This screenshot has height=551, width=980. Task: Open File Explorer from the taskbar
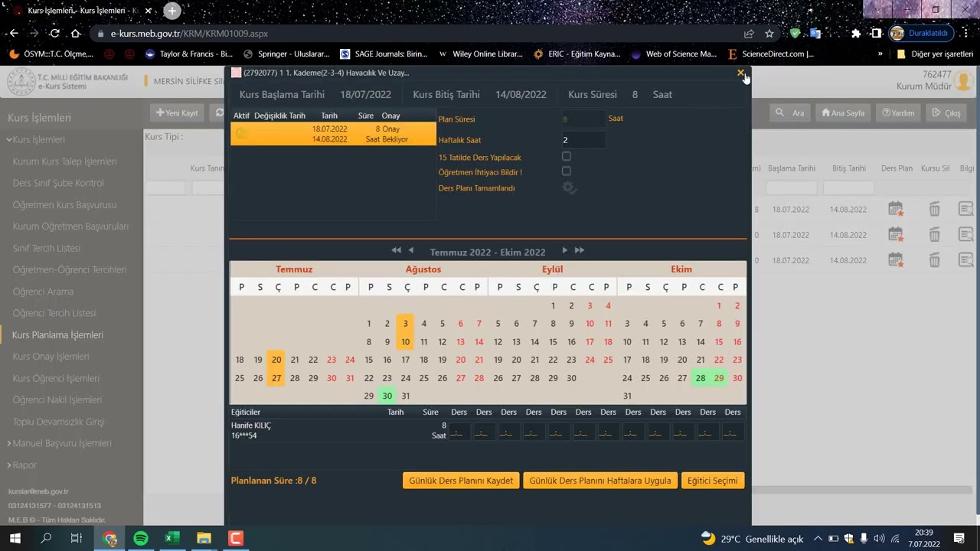(x=204, y=538)
